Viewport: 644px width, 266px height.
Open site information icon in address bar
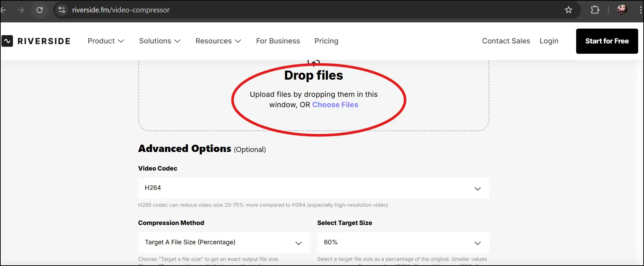[x=62, y=10]
